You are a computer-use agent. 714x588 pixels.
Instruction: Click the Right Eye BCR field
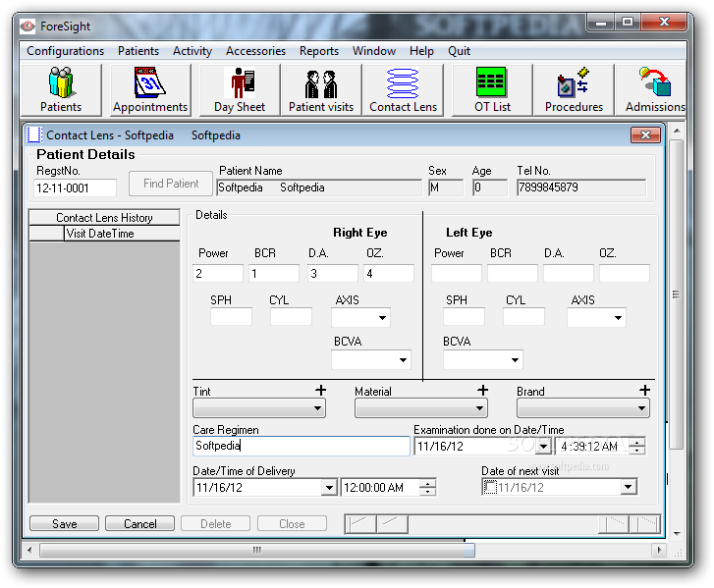tap(274, 273)
